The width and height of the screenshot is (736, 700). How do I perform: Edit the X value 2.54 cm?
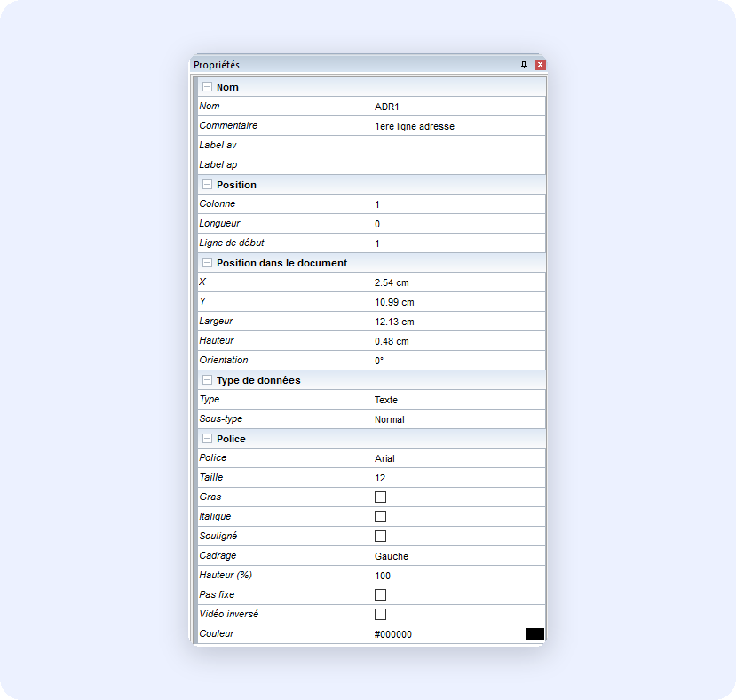pos(456,282)
